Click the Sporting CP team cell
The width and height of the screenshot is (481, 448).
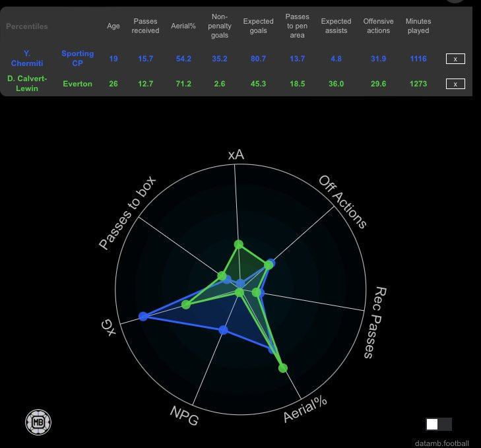(x=78, y=58)
